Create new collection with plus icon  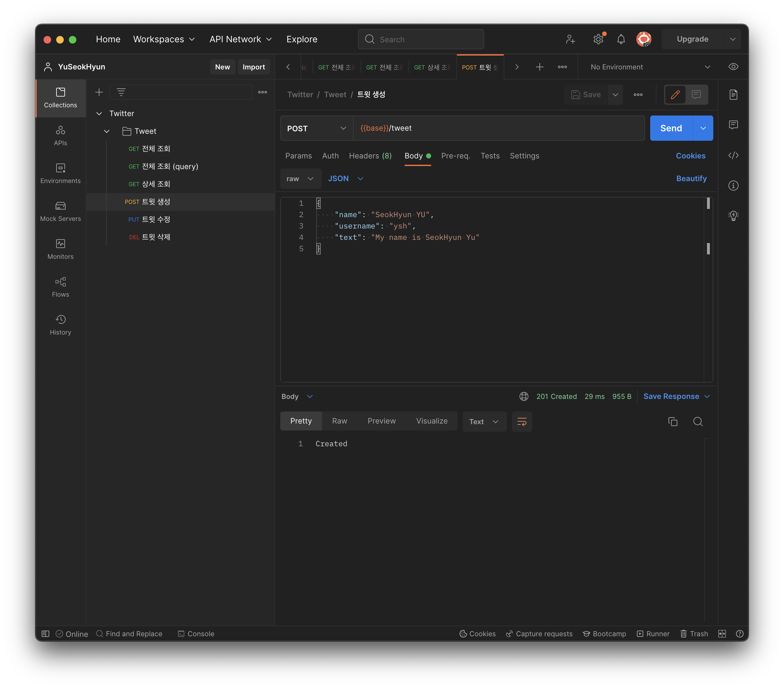point(99,92)
